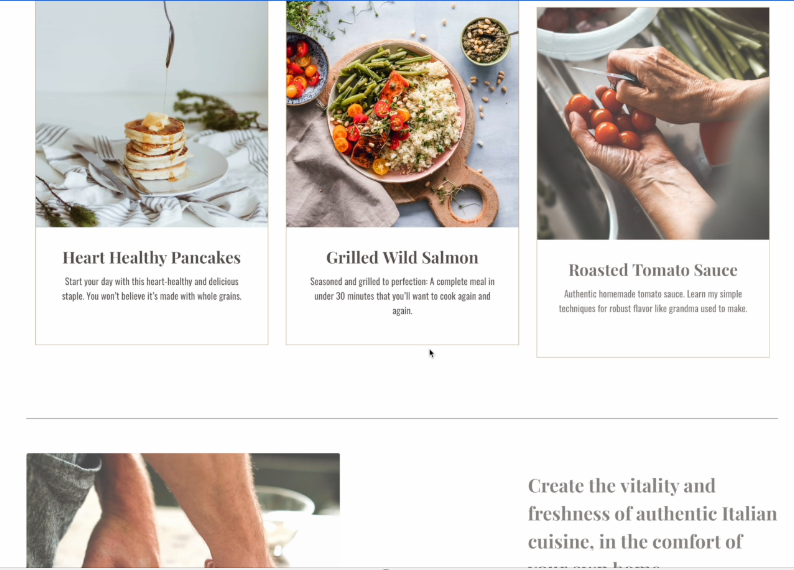This screenshot has height=570, width=794.
Task: Click the blank area of the tomato sauce card
Action: coord(653,337)
